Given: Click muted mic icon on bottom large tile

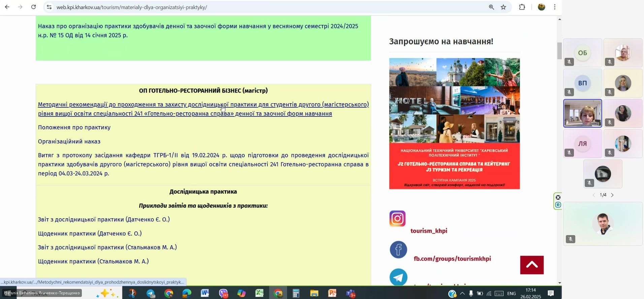Looking at the screenshot, I should (571, 239).
